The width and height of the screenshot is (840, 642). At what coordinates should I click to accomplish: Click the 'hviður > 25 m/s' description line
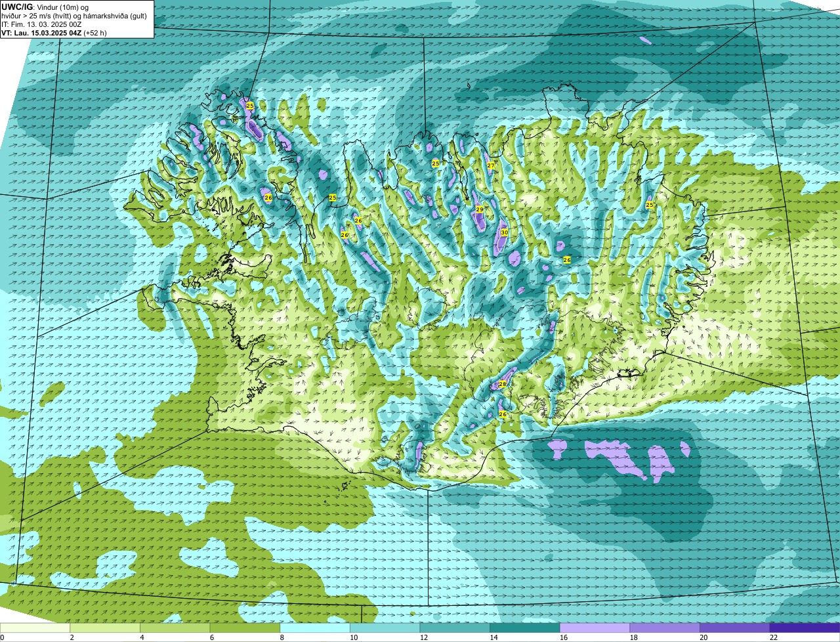[x=74, y=15]
